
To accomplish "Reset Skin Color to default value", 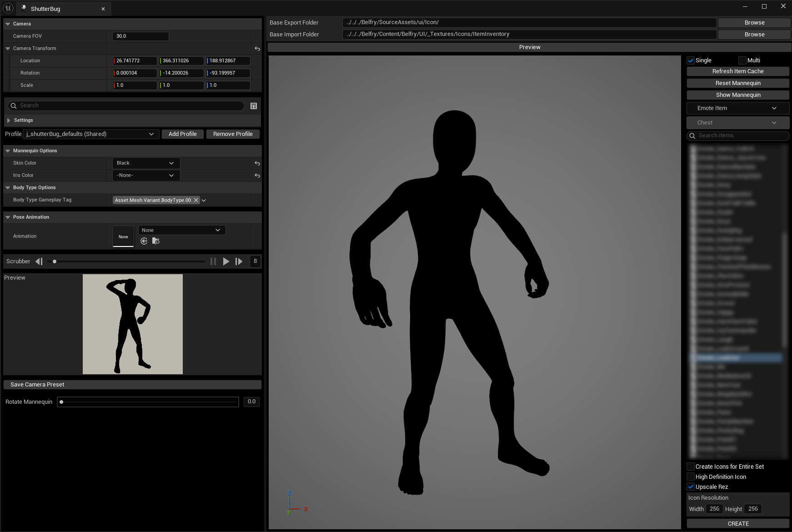I will pos(257,163).
